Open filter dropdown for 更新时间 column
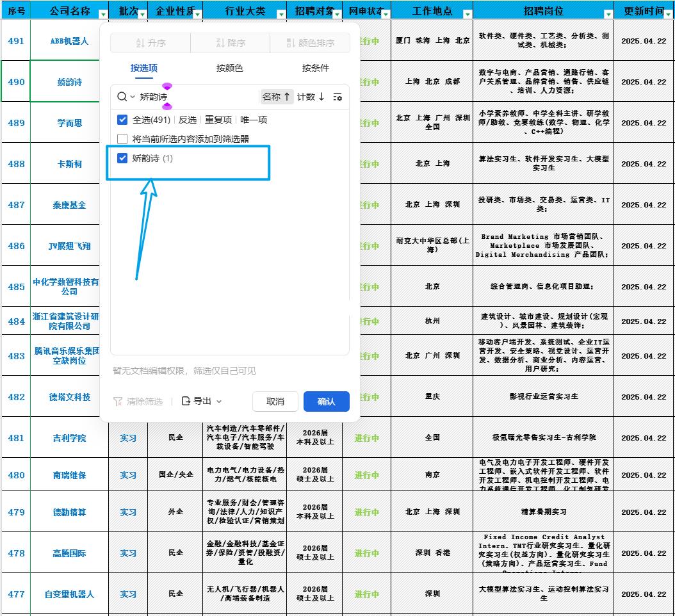 click(x=669, y=15)
